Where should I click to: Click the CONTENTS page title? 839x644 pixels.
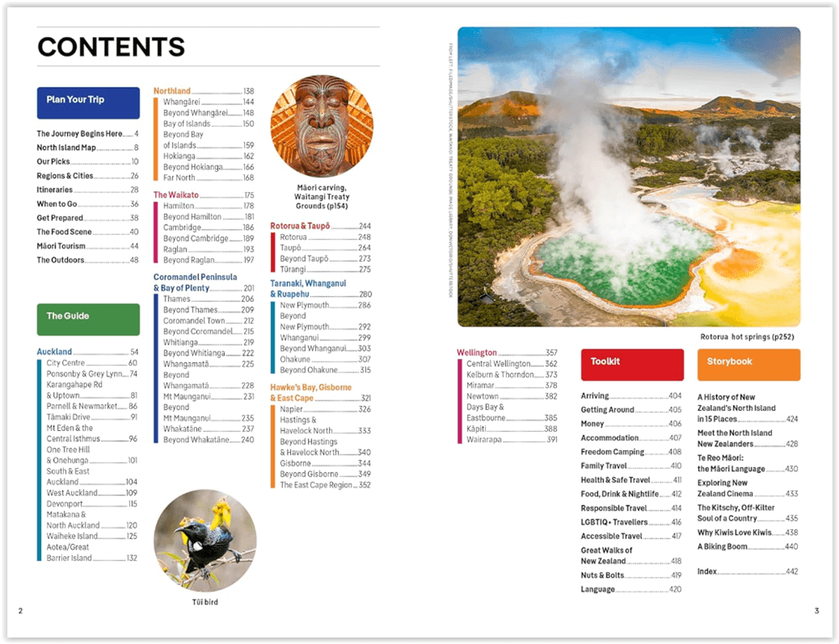[111, 47]
